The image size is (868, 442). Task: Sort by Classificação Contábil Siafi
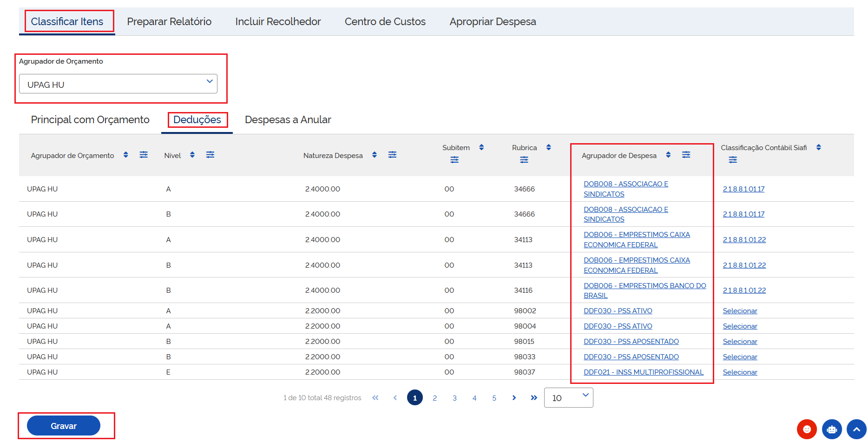pos(819,147)
